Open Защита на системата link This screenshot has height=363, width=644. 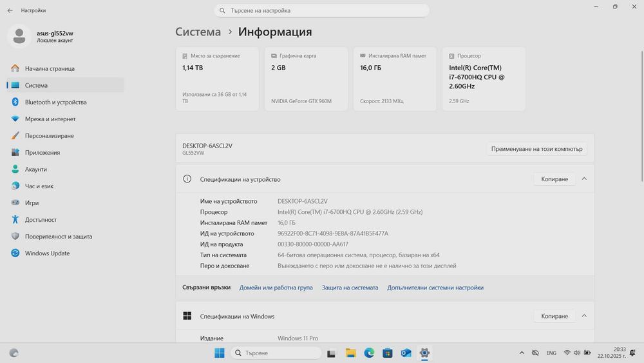pos(350,288)
